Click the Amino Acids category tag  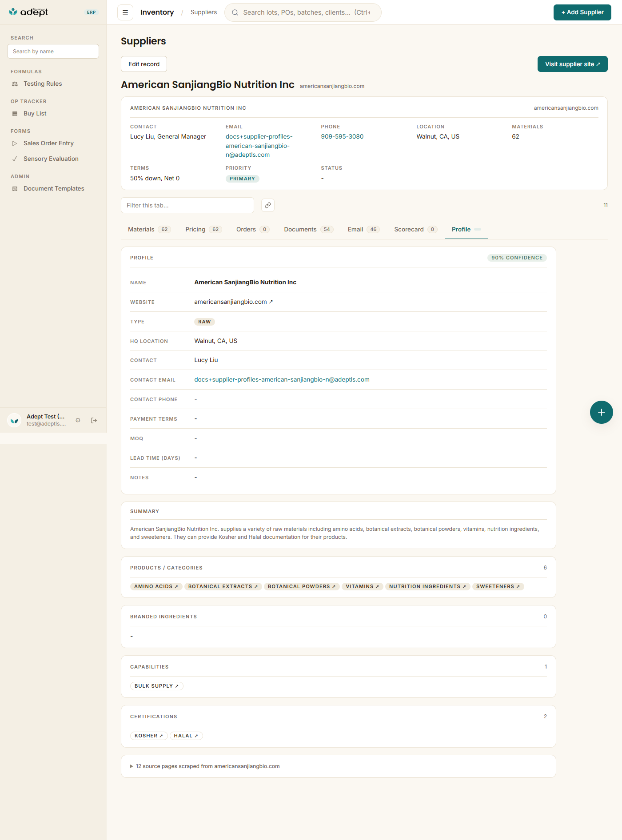pos(156,586)
